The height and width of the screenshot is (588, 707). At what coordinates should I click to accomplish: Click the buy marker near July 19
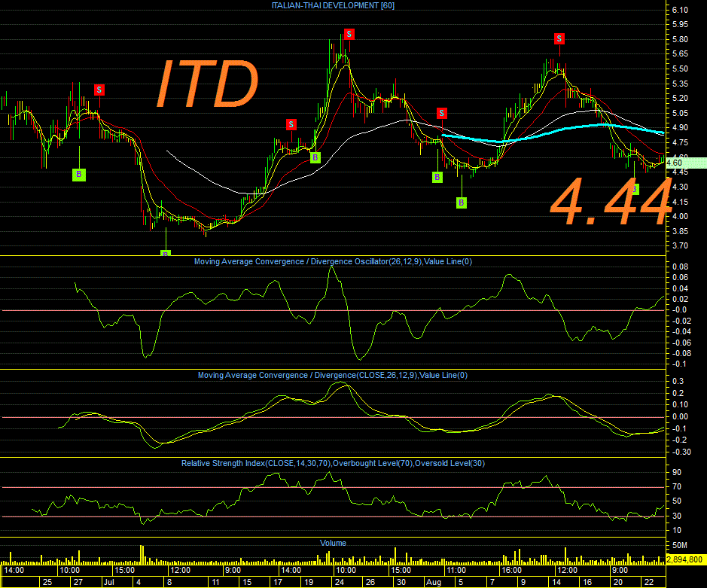click(315, 158)
